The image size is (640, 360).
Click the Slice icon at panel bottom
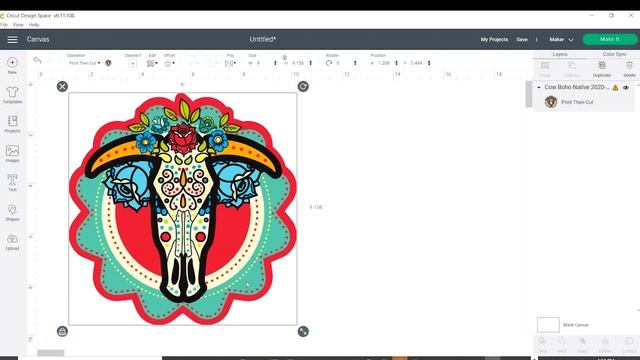(x=542, y=341)
